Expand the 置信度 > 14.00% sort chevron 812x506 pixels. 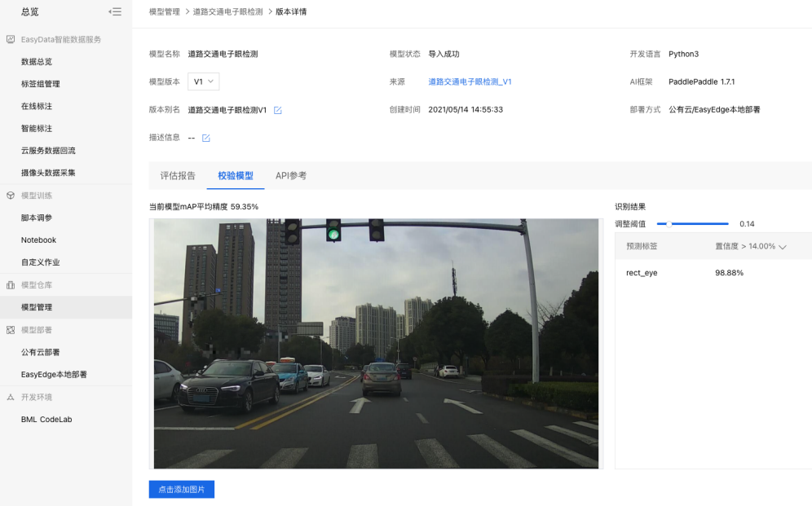(x=783, y=247)
